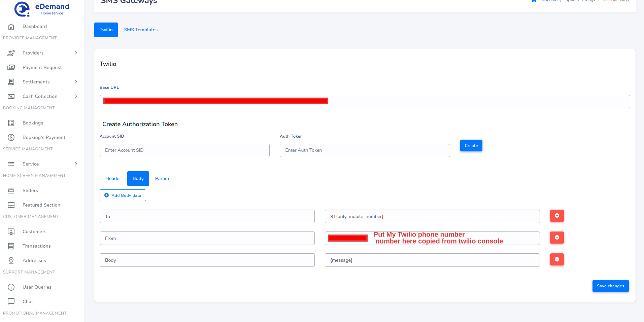Click the Payment Request cash icon
This screenshot has width=644, height=322.
(x=11, y=67)
